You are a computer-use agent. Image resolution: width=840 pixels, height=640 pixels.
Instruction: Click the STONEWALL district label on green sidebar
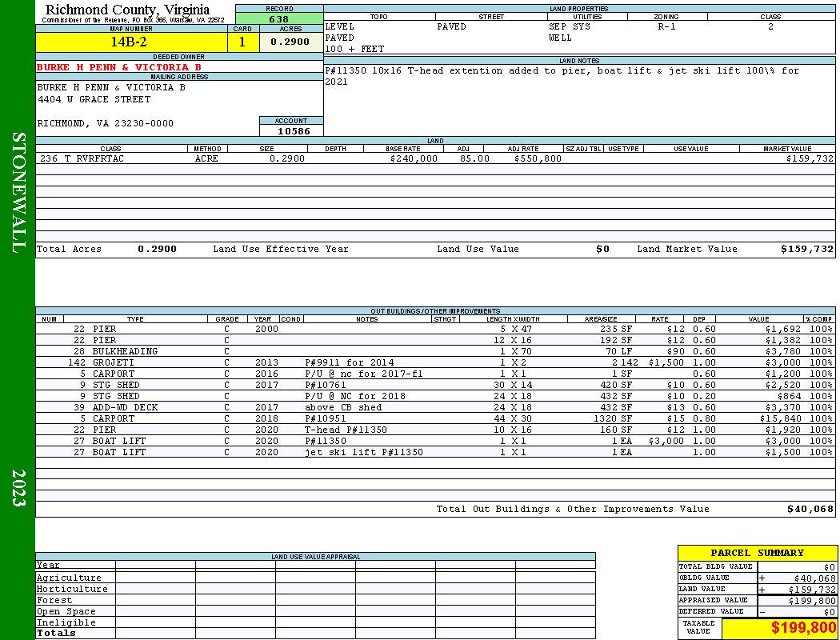pos(18,193)
